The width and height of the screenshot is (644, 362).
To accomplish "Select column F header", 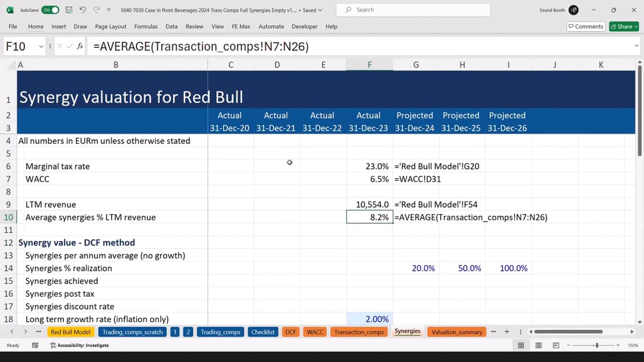I will coord(369,65).
